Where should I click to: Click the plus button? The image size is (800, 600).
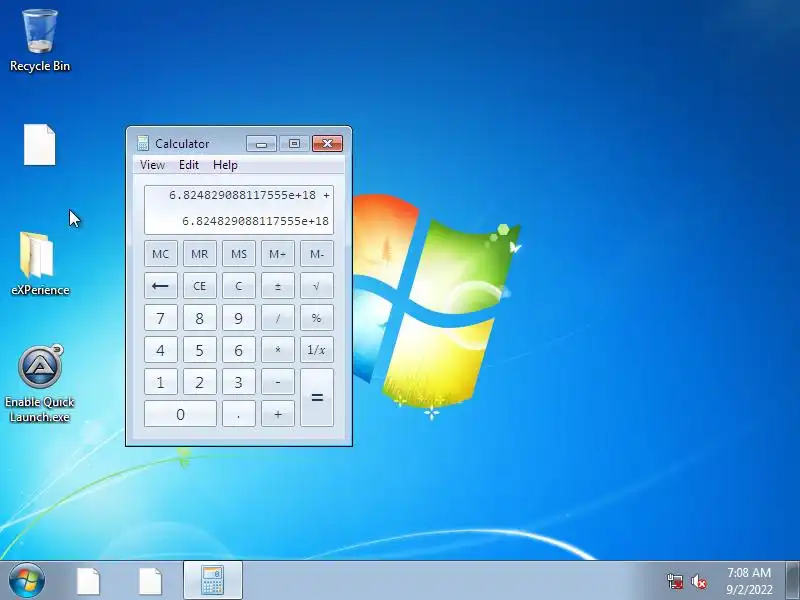point(278,414)
